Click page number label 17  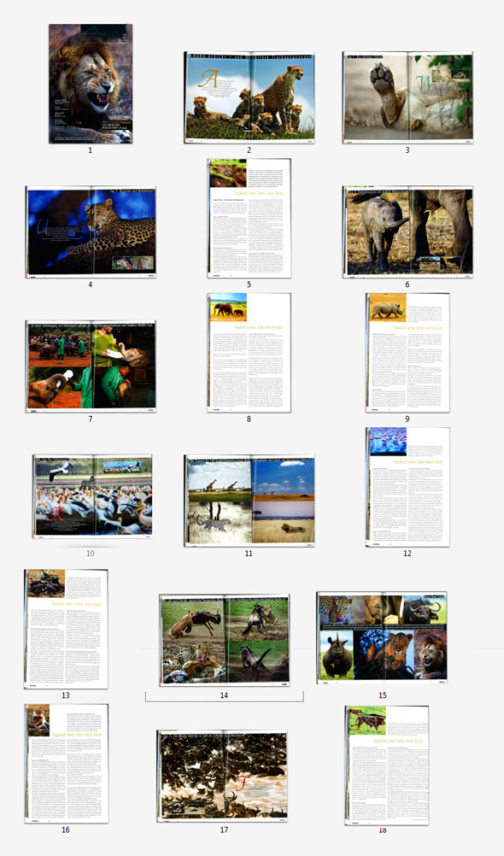(224, 830)
